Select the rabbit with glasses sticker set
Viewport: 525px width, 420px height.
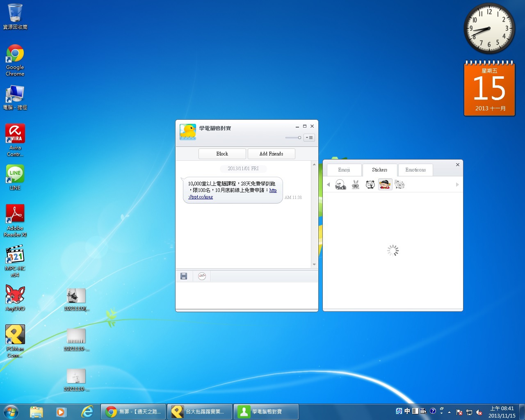tap(355, 185)
